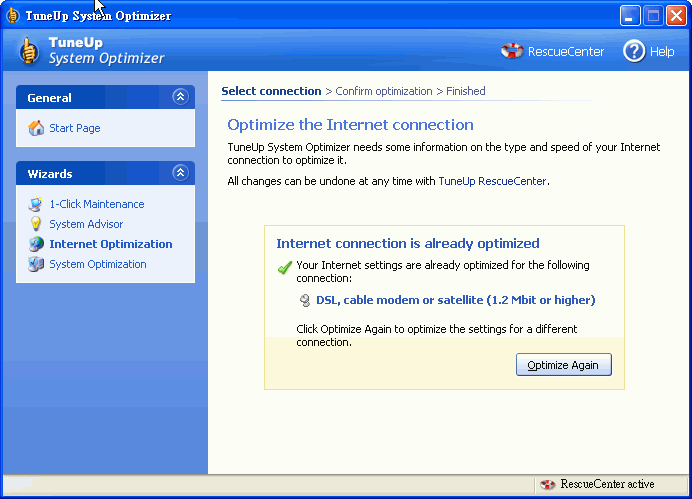Collapse the General panel chevron
Image resolution: width=692 pixels, height=499 pixels.
(x=180, y=97)
